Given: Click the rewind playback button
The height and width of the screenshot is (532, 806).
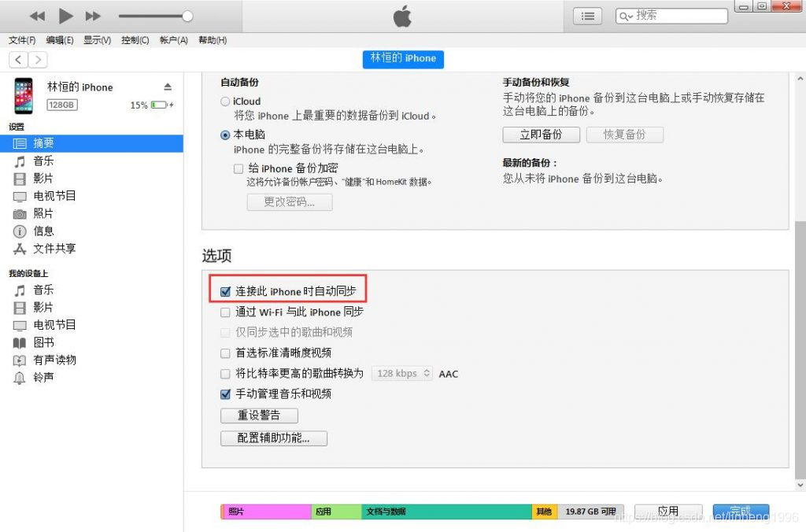Looking at the screenshot, I should coord(38,16).
